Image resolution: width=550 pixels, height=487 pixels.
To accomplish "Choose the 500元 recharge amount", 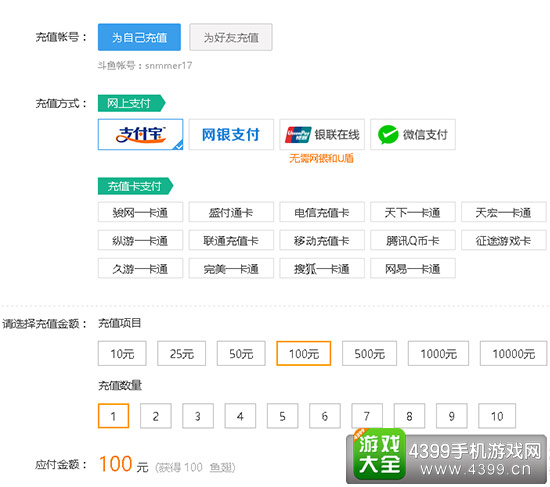I will [369, 353].
